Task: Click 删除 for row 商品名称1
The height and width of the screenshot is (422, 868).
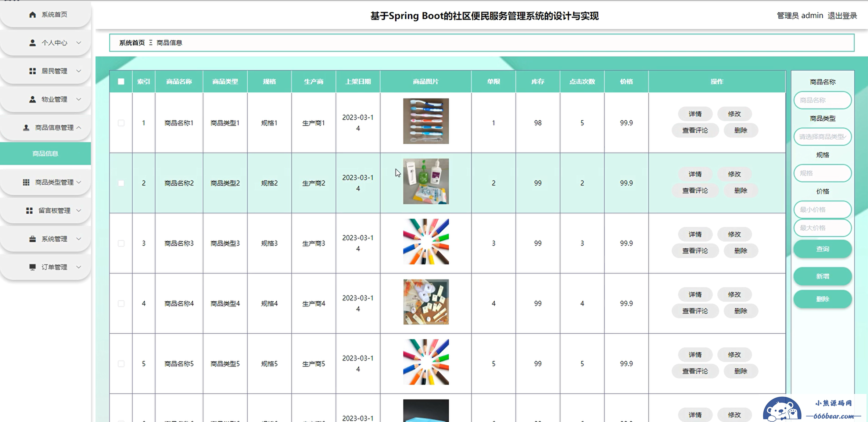Action: click(x=741, y=130)
